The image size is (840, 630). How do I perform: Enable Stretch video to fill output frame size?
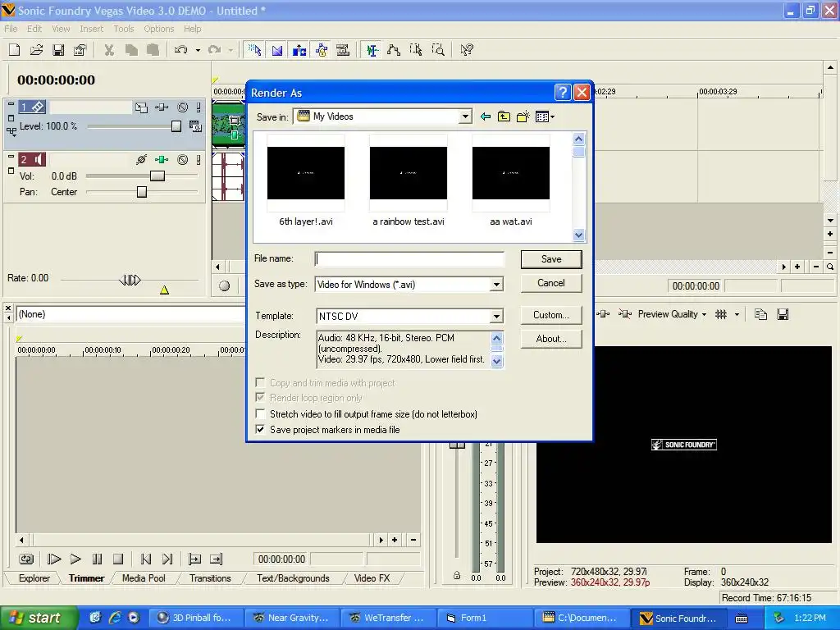click(x=260, y=413)
